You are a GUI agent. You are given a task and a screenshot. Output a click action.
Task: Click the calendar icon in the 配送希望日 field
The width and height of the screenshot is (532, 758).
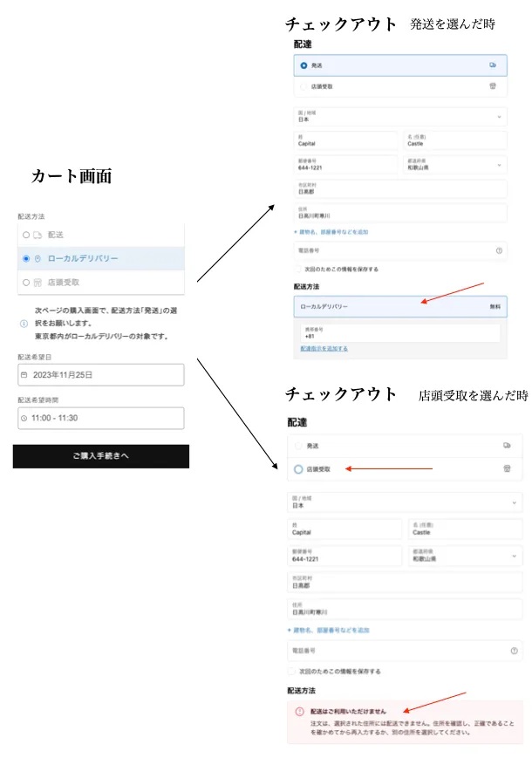pyautogui.click(x=24, y=375)
